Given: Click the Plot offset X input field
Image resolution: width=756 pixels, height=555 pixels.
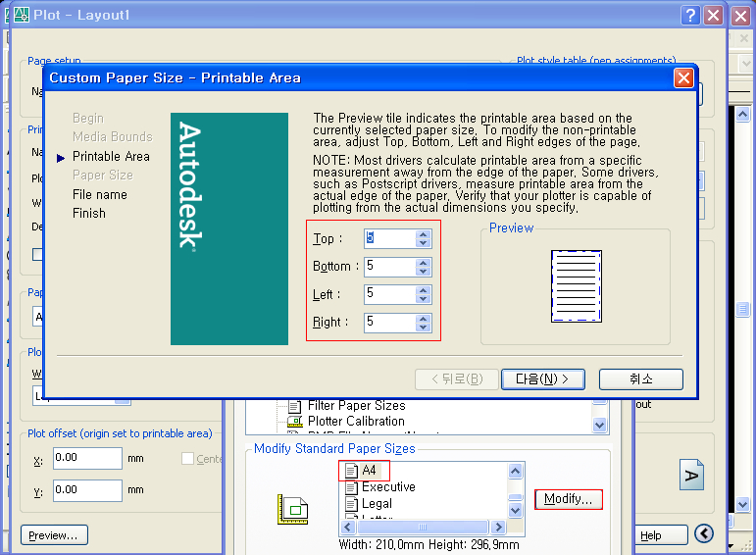Looking at the screenshot, I should [87, 458].
